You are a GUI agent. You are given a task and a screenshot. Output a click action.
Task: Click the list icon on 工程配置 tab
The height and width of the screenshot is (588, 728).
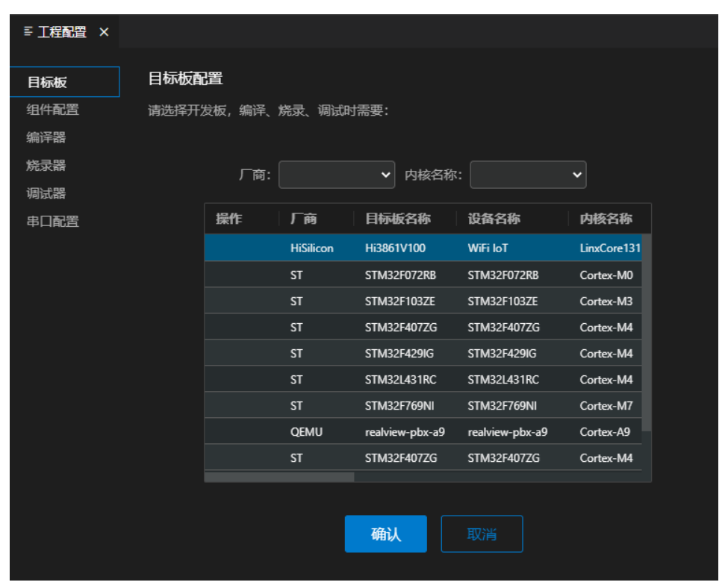[28, 32]
